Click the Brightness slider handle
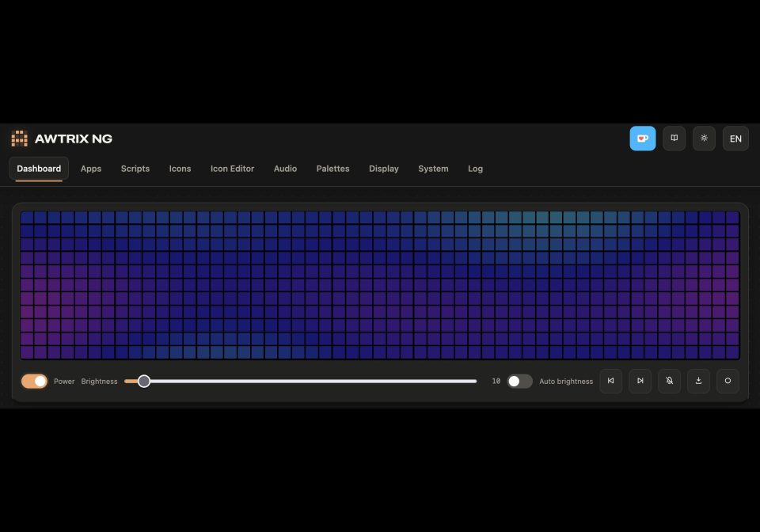760x532 pixels. click(x=144, y=382)
